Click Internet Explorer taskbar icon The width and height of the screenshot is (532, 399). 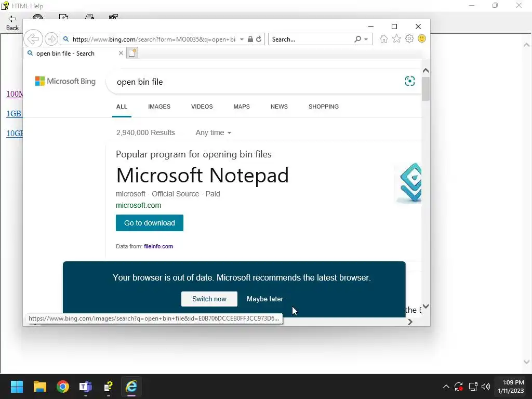tap(131, 387)
